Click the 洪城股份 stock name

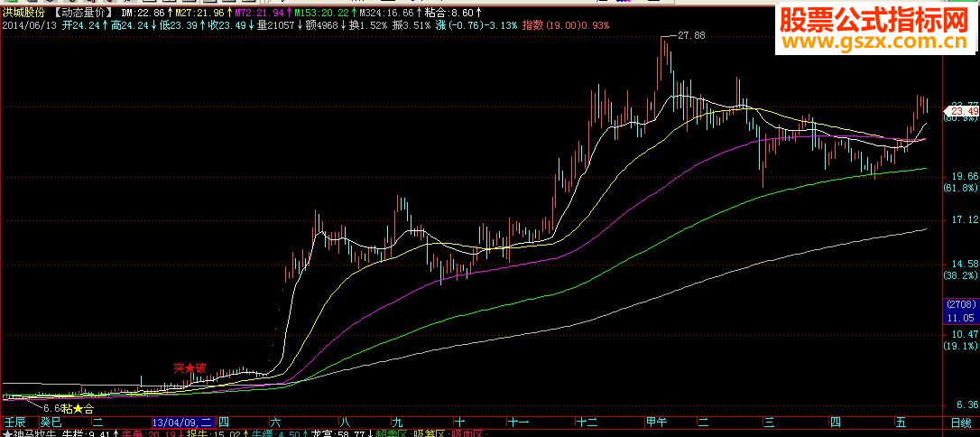point(24,13)
